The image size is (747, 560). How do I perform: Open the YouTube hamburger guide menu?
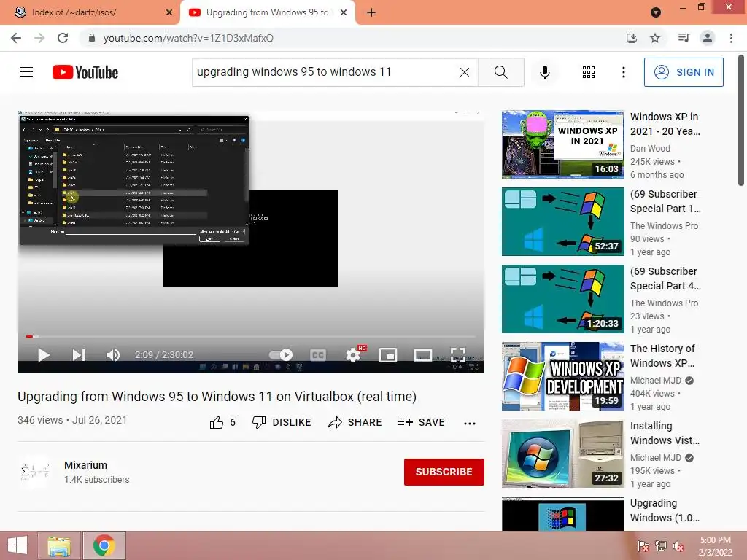tap(26, 72)
